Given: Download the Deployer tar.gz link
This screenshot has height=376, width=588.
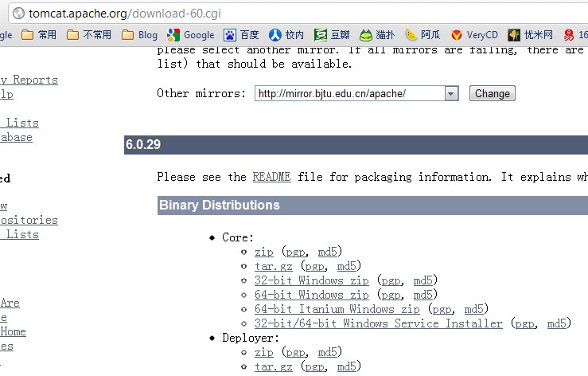Looking at the screenshot, I should (x=274, y=366).
